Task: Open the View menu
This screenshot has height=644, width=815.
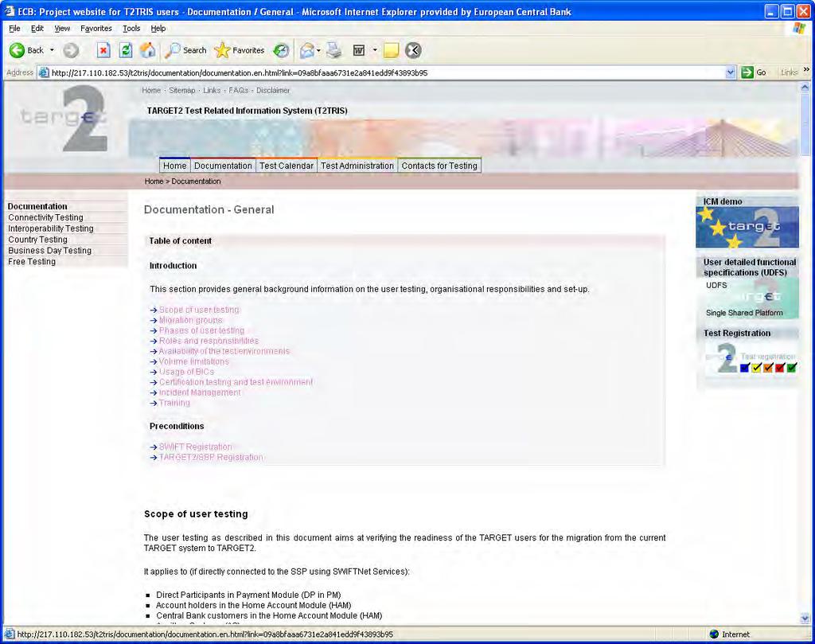Action: click(x=62, y=29)
